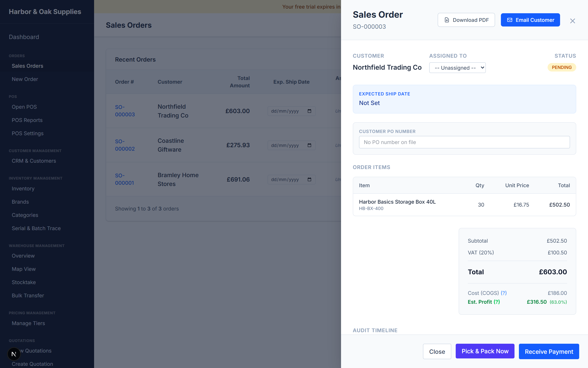Select Sales Orders in sidebar
The width and height of the screenshot is (588, 368).
(x=27, y=66)
